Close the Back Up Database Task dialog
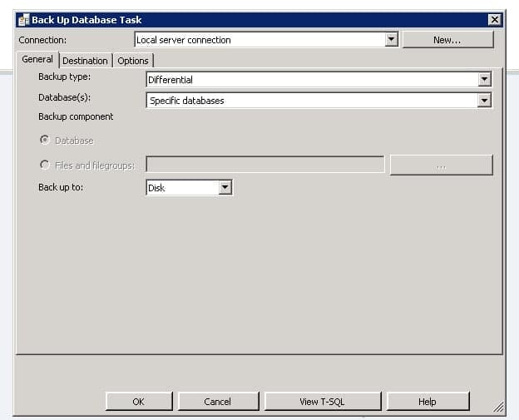This screenshot has height=420, width=519. (x=495, y=20)
